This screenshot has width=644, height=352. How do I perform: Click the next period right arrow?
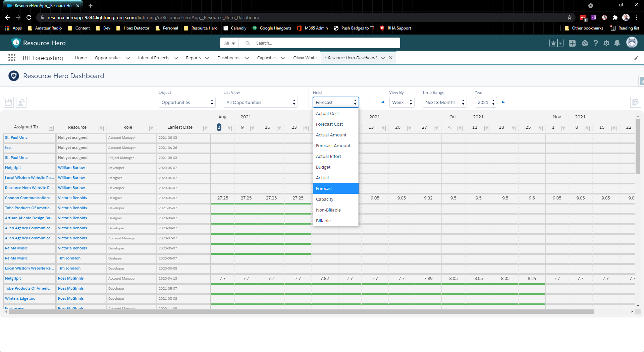coord(503,102)
